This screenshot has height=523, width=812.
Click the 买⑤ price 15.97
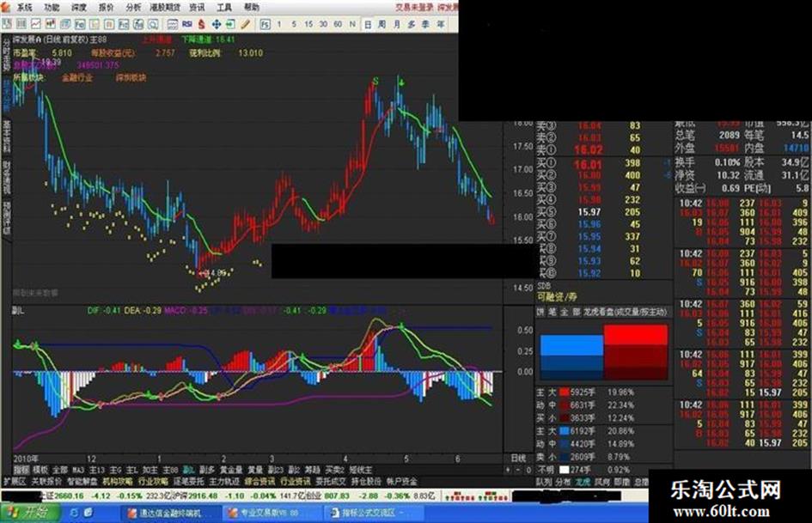(x=589, y=212)
